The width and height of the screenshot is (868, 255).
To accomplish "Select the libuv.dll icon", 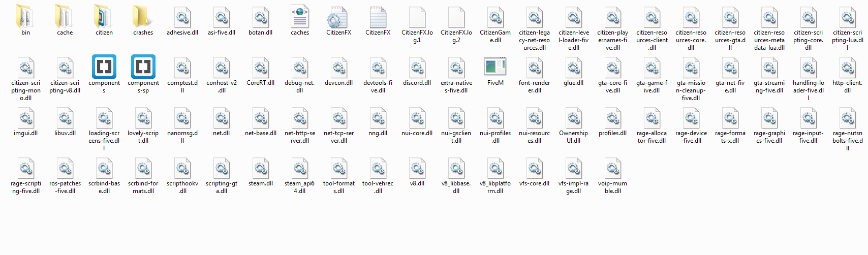I will (x=65, y=117).
